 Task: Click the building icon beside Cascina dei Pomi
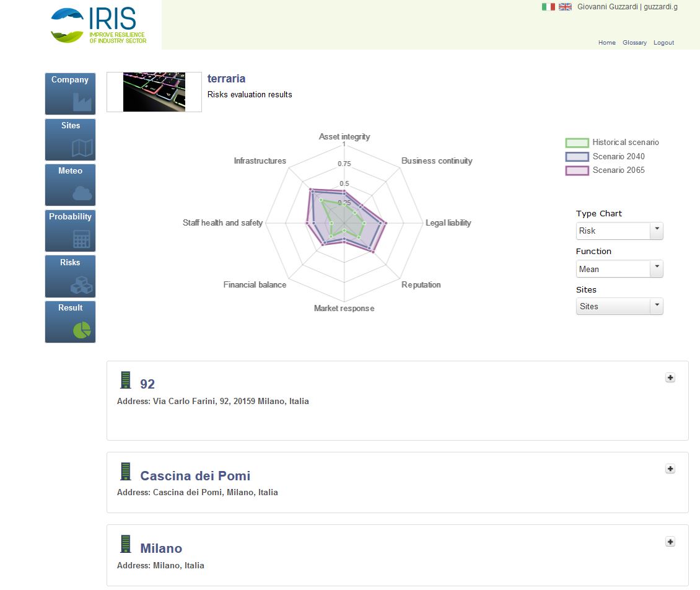tap(126, 471)
